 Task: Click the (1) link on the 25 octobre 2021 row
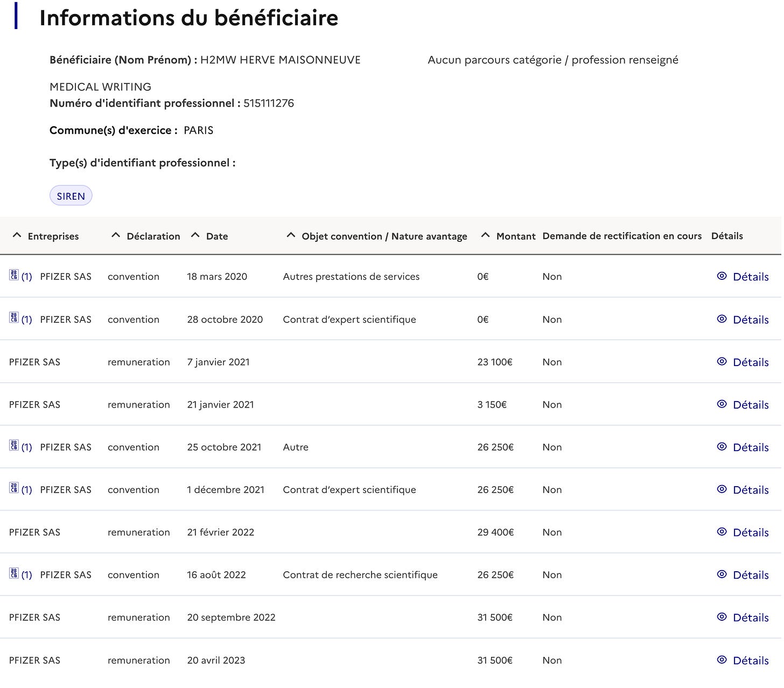26,447
